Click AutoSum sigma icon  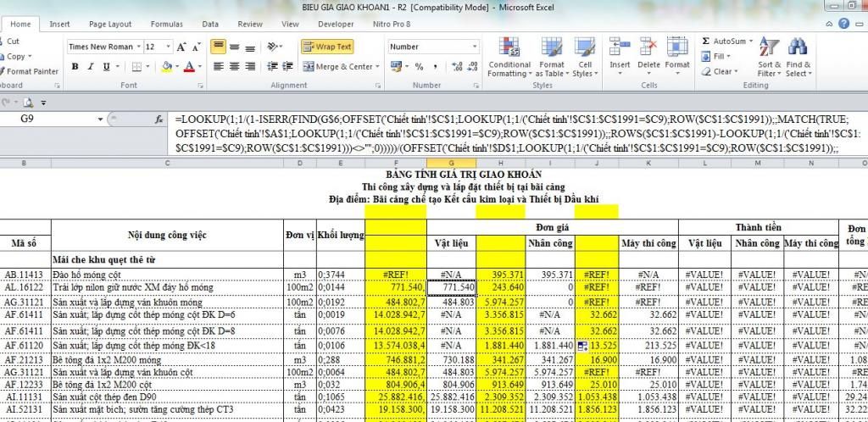point(705,41)
